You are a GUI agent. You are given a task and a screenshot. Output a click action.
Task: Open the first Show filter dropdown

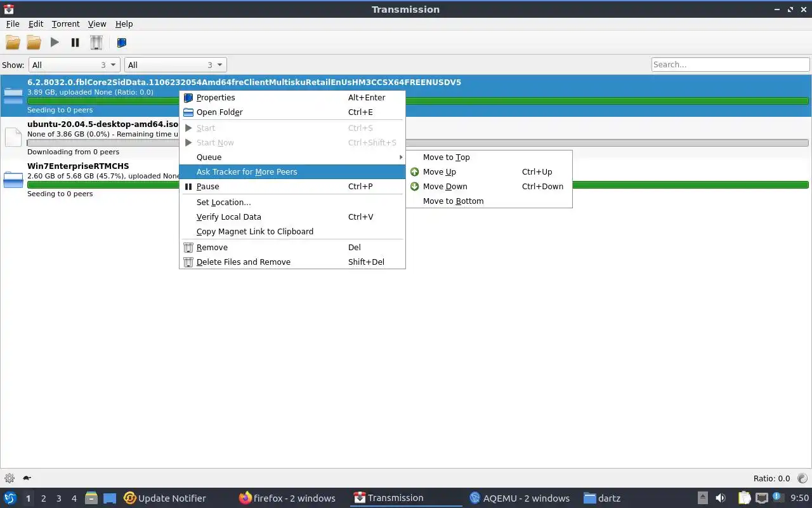coord(74,65)
